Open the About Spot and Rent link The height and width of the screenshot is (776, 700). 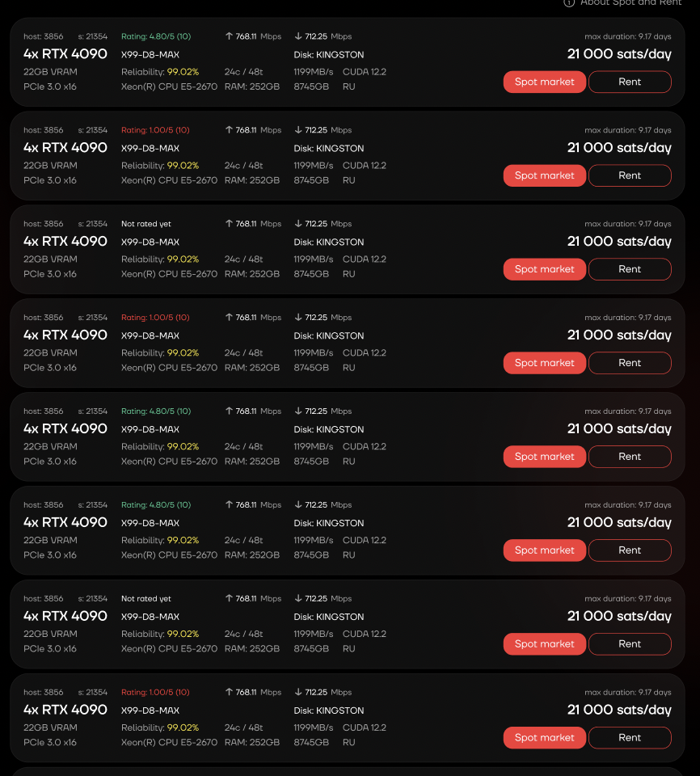click(630, 2)
